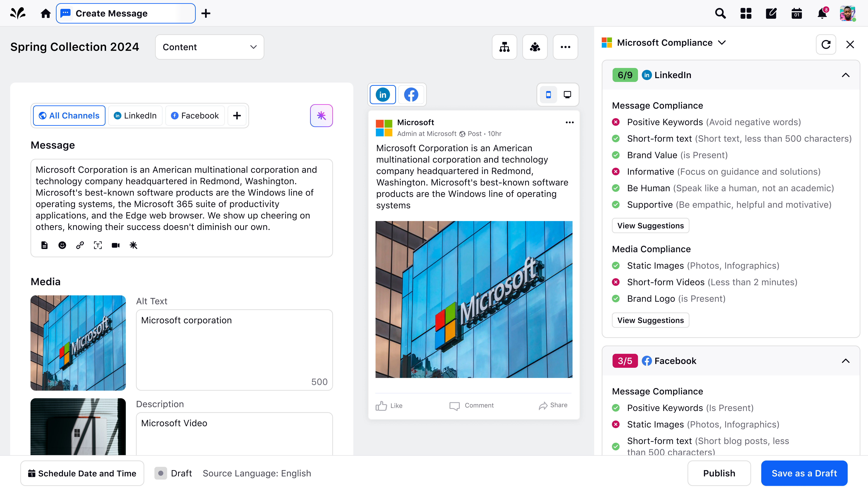Viewport: 868px width, 491px height.
Task: Expand the Microsoft Compliance profile dropdown
Action: [722, 43]
